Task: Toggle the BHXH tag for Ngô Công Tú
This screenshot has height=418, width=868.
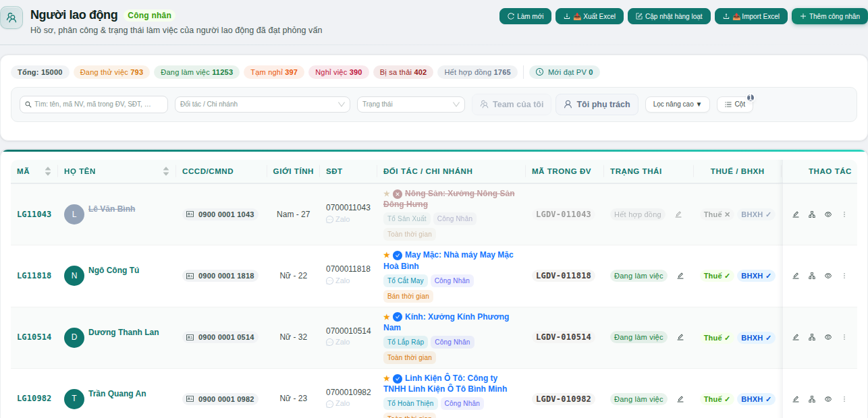Action: point(756,276)
